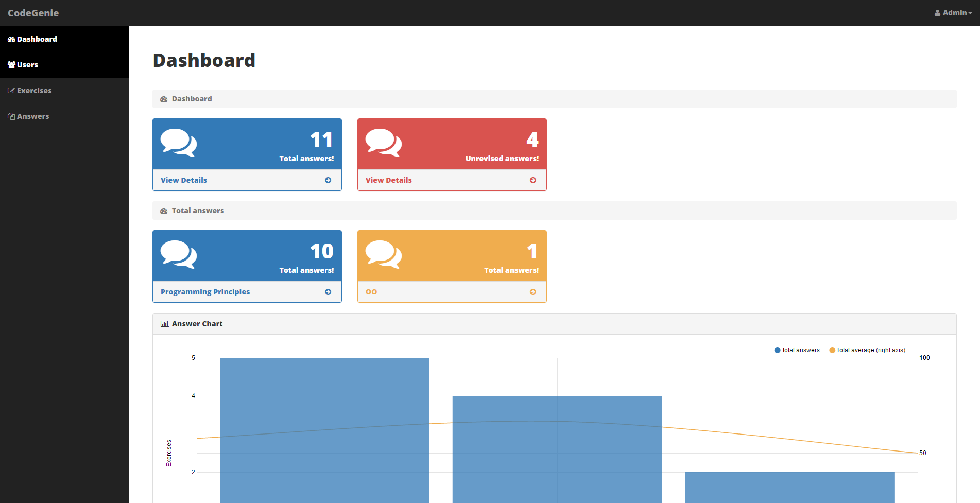Viewport: 980px width, 503px height.
Task: Click arrow icon beside OO
Action: pyautogui.click(x=533, y=292)
